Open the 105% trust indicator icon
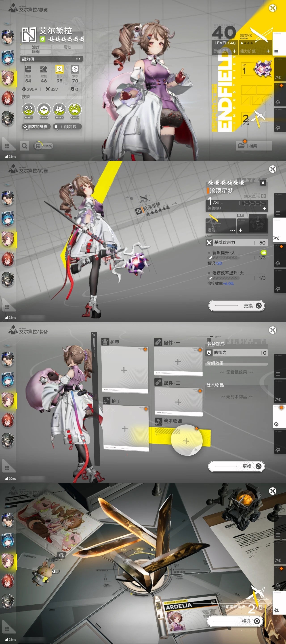This screenshot has width=286, height=644. 38,146
